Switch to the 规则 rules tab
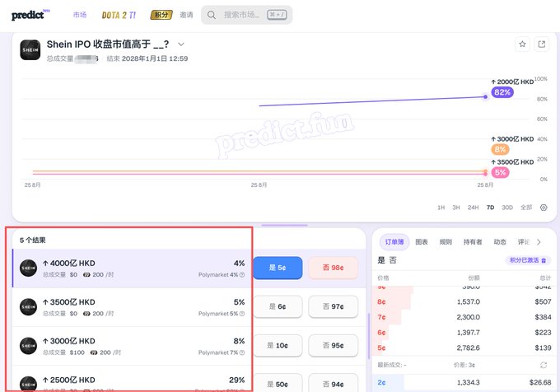Screen dimensions: 560x392 [446, 242]
